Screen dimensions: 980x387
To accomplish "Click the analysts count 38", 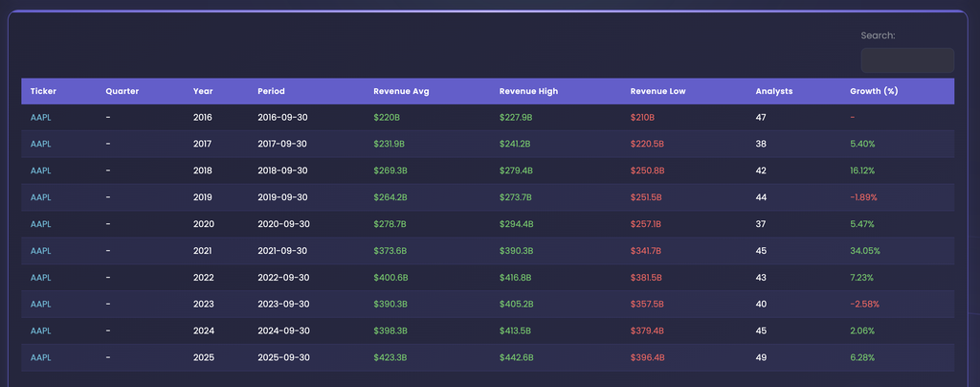I will pos(761,144).
